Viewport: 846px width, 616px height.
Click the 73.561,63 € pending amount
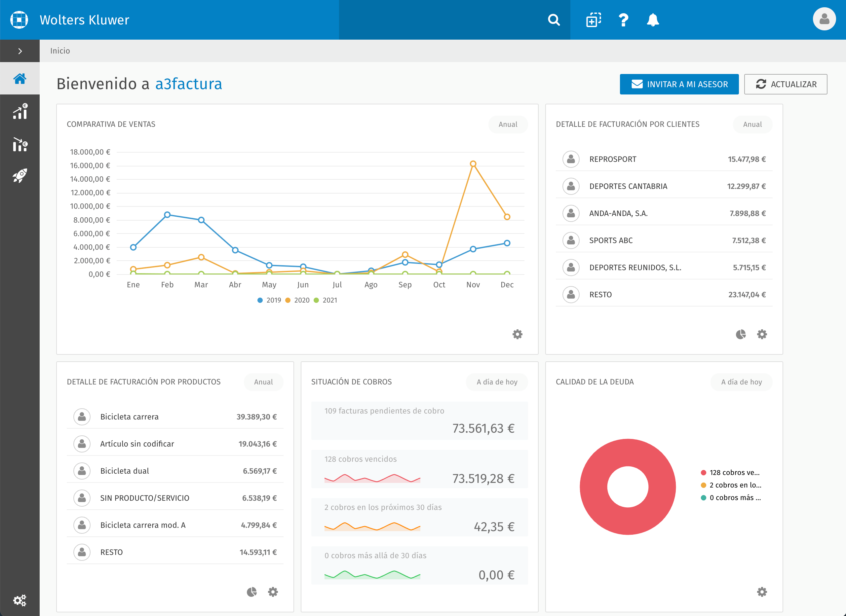pos(483,428)
